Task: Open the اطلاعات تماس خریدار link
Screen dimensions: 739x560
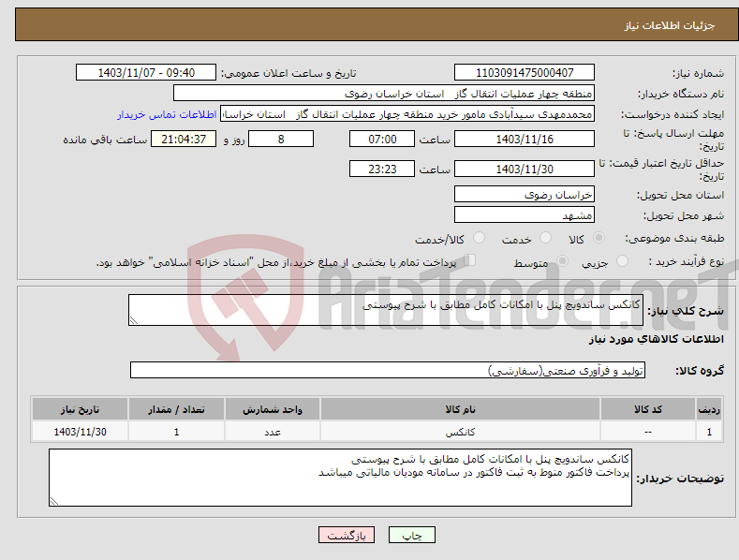Action: [x=167, y=114]
